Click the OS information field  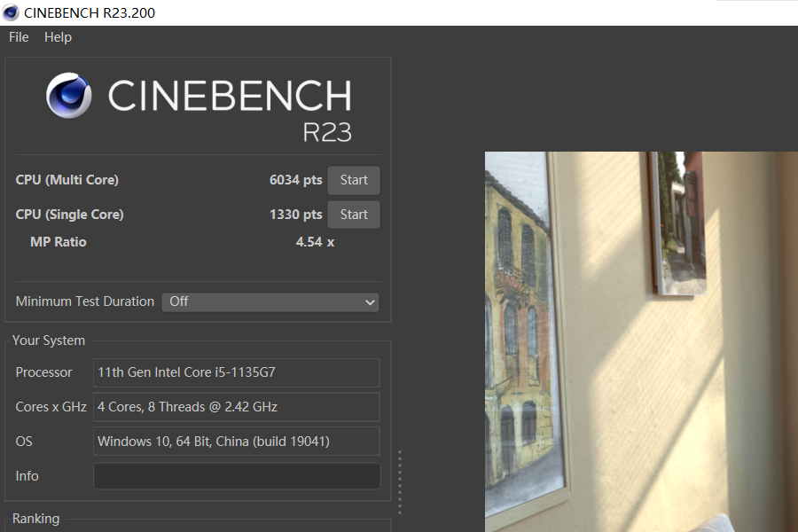[237, 442]
